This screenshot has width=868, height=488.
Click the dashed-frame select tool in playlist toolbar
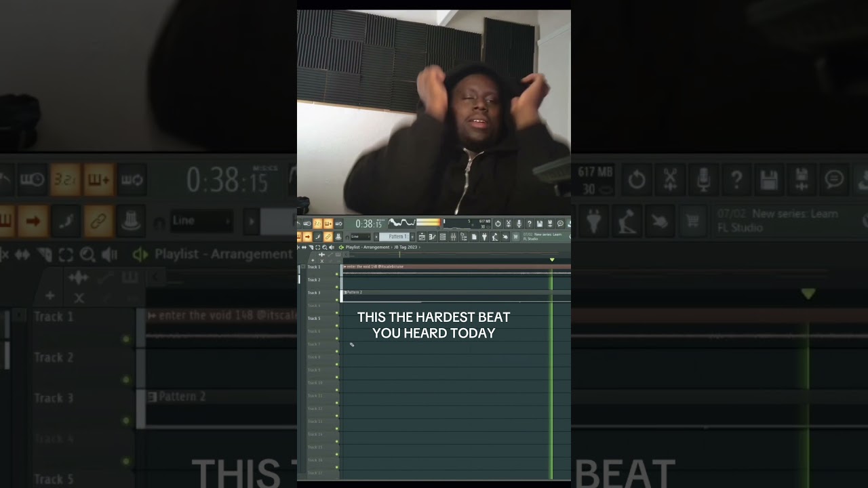318,247
